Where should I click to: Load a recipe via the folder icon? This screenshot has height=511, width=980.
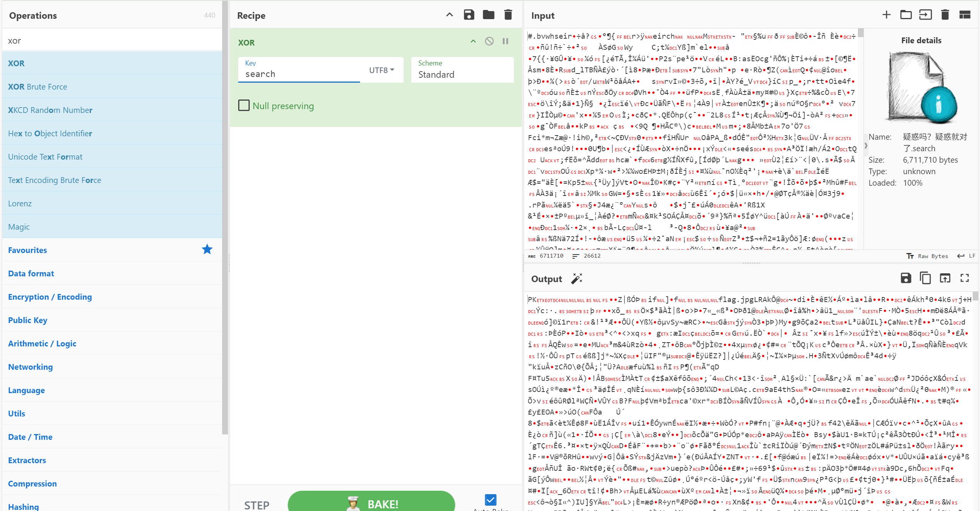(488, 15)
